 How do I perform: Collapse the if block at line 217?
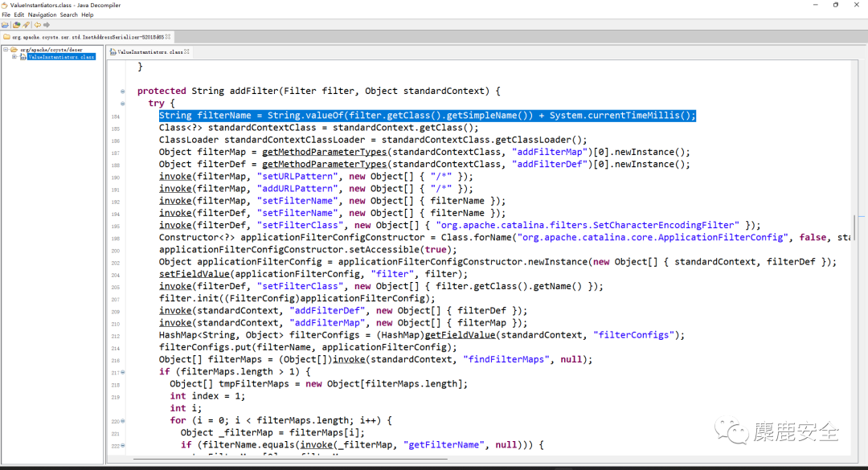[x=123, y=373]
